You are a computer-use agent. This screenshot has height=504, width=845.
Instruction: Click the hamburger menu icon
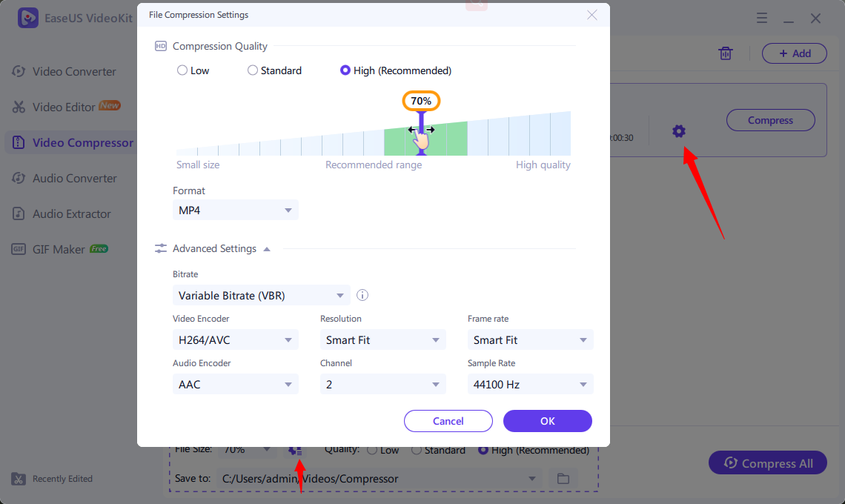pyautogui.click(x=761, y=19)
